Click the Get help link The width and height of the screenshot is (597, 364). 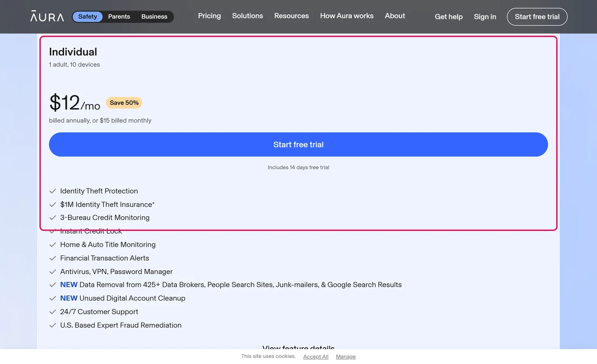click(x=449, y=17)
